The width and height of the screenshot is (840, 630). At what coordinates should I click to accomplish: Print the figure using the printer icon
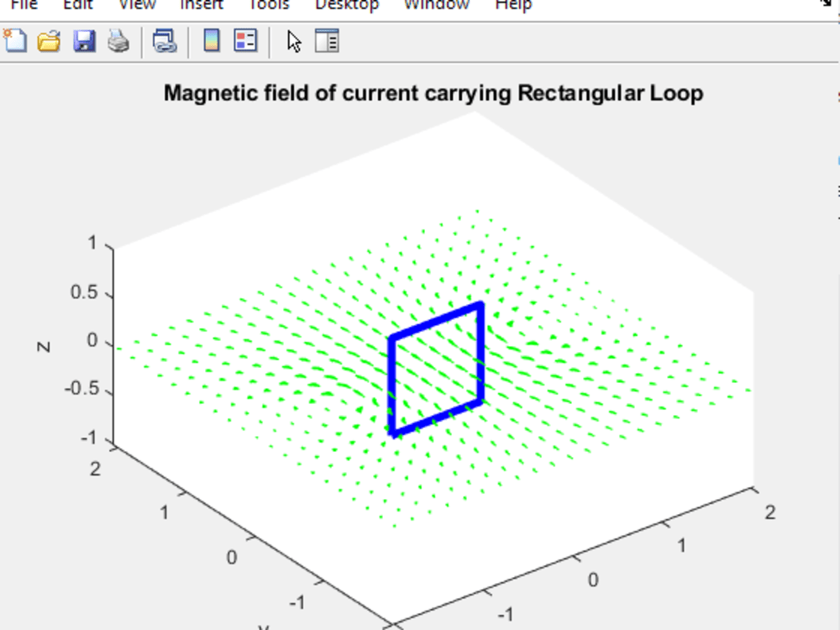(x=118, y=40)
